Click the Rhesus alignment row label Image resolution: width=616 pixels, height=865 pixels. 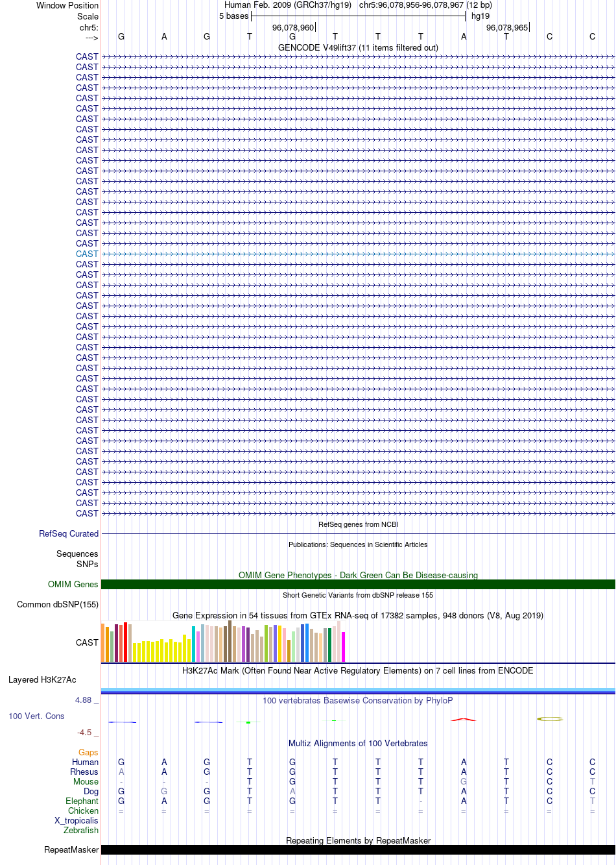coord(84,772)
